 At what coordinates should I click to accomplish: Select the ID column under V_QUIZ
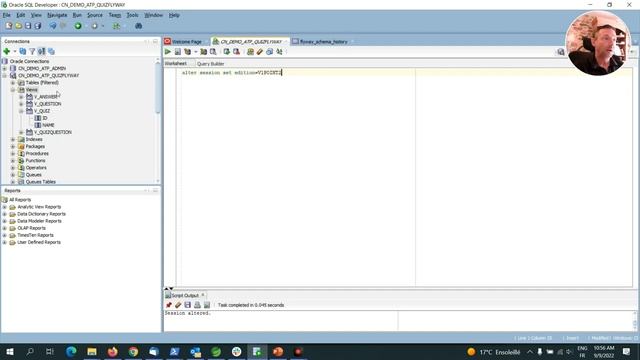pyautogui.click(x=45, y=118)
